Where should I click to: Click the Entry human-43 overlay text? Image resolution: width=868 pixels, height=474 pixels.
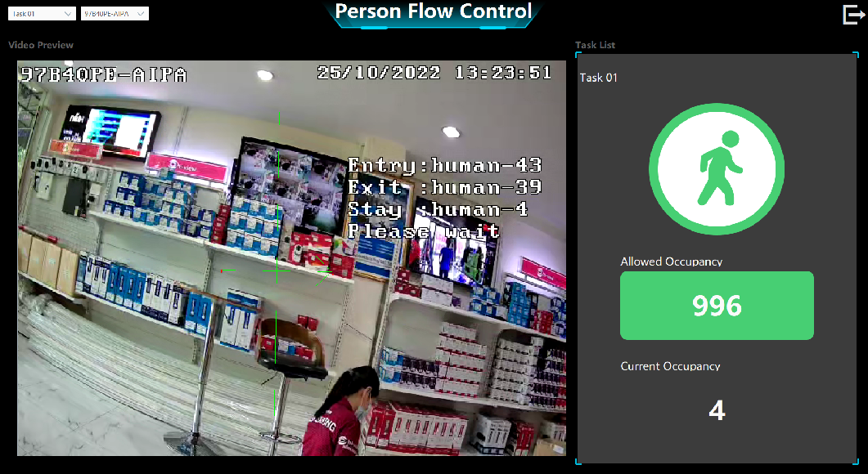(444, 166)
